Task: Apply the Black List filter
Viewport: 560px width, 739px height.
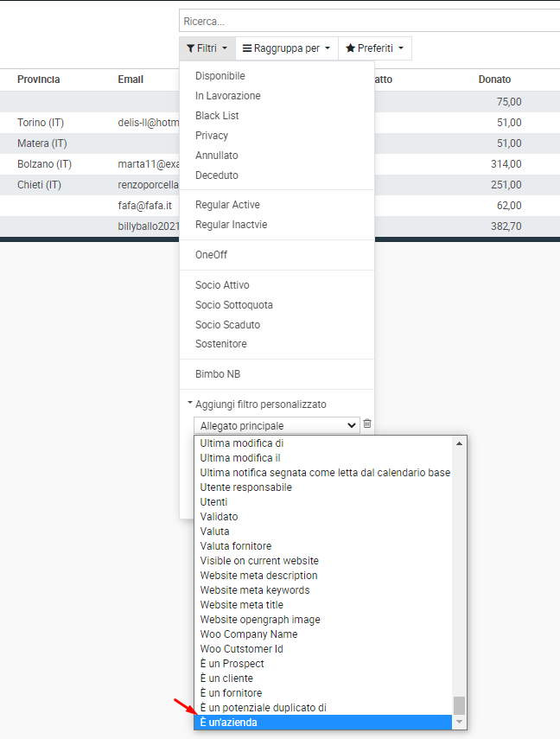Action: pos(217,116)
